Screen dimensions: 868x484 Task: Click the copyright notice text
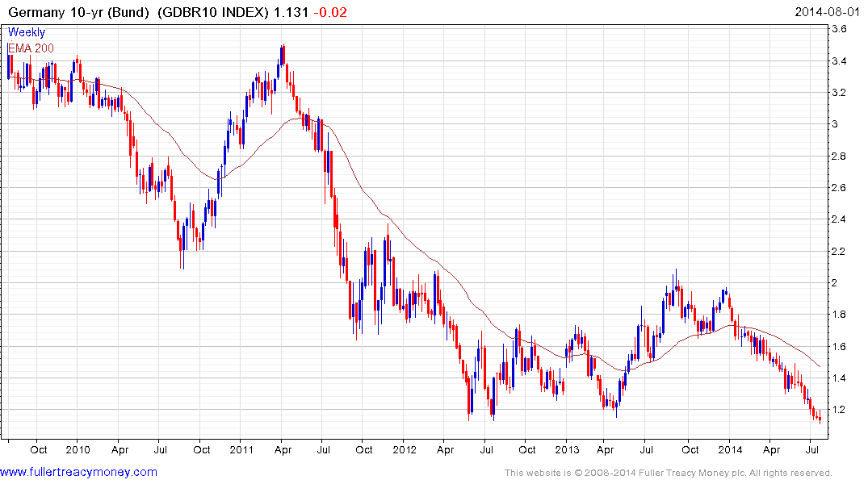669,473
